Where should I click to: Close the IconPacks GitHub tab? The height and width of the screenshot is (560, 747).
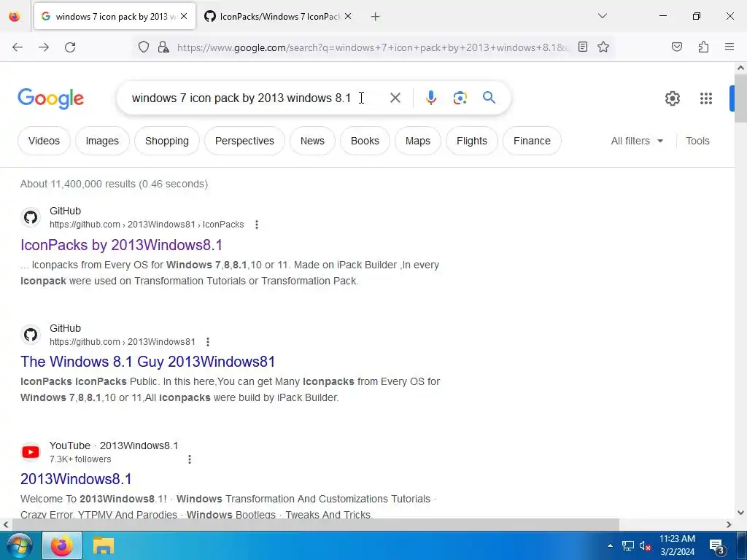tap(348, 17)
